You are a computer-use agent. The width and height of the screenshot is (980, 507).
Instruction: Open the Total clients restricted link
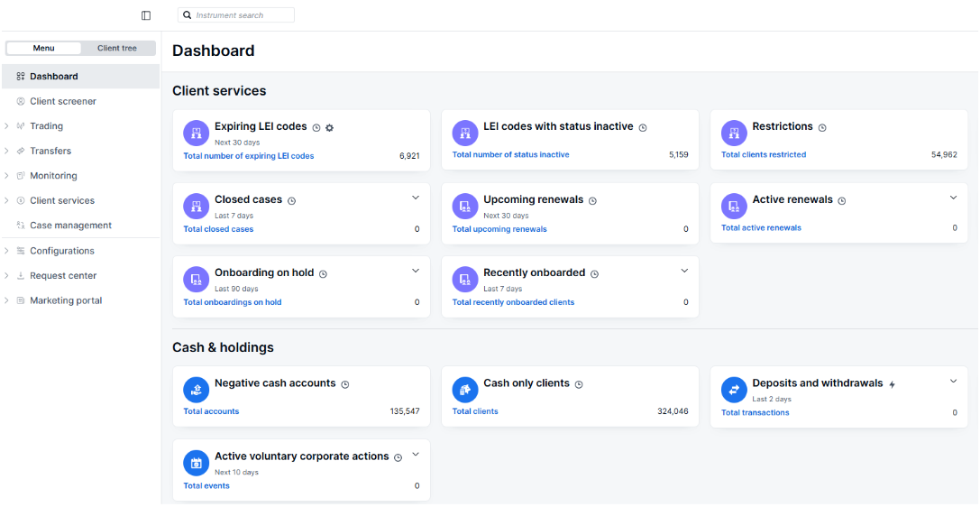(764, 155)
